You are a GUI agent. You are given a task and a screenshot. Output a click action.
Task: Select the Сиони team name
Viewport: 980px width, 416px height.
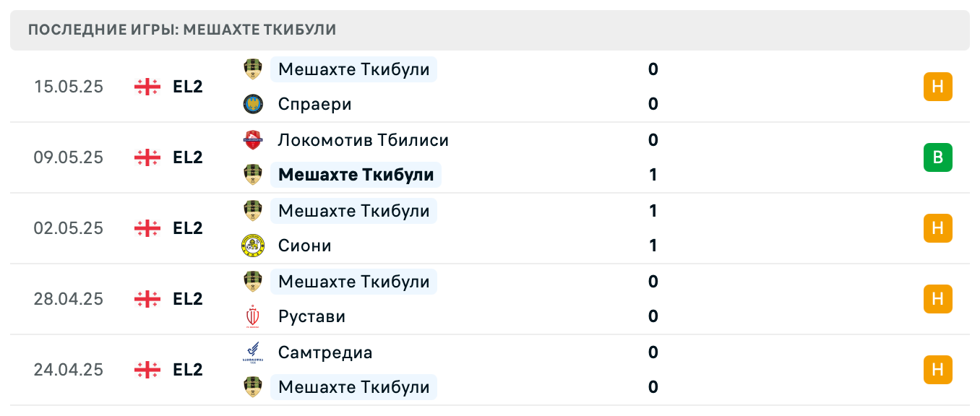pyautogui.click(x=304, y=246)
